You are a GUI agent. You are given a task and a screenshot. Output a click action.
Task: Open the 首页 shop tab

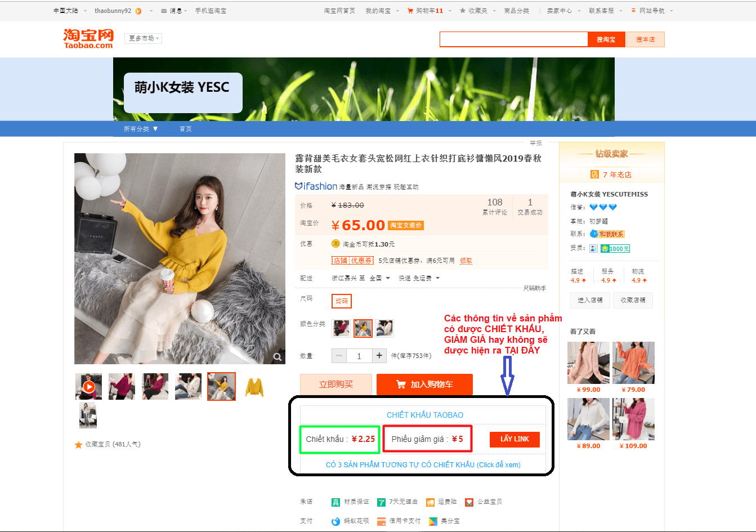(x=185, y=129)
